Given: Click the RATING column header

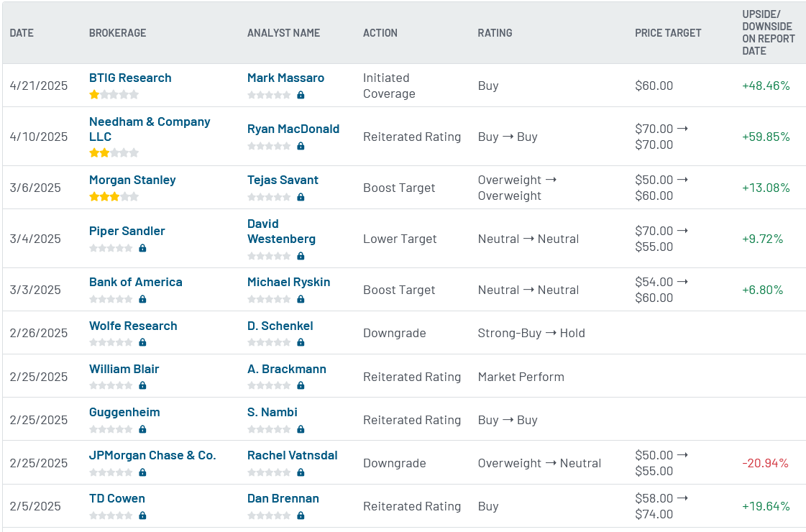Looking at the screenshot, I should coord(495,33).
